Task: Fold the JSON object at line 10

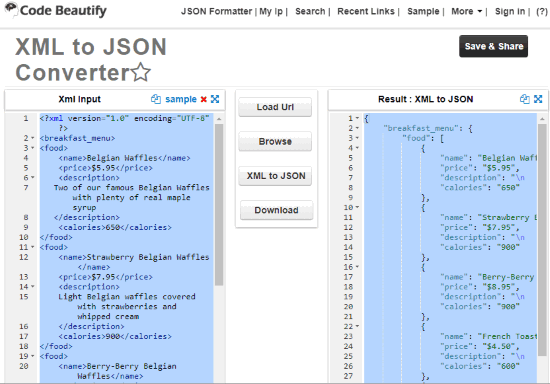Action: tap(357, 208)
